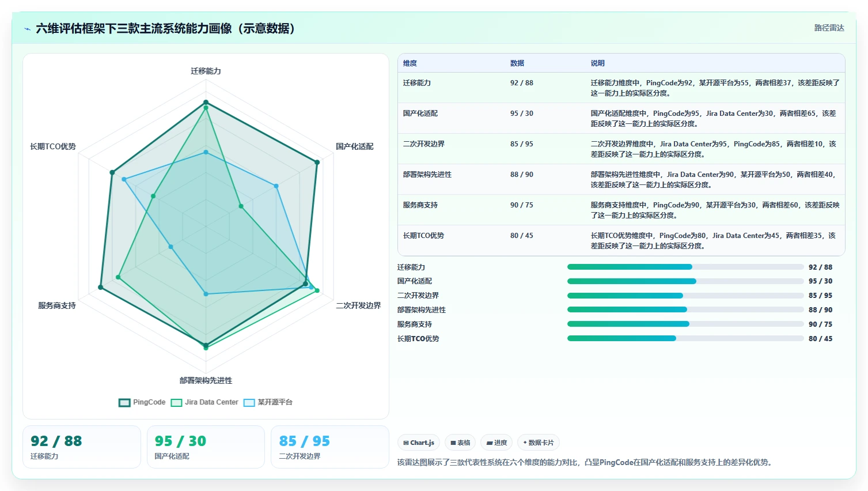Click table value 90 / 75
The image size is (868, 491).
pyautogui.click(x=522, y=205)
